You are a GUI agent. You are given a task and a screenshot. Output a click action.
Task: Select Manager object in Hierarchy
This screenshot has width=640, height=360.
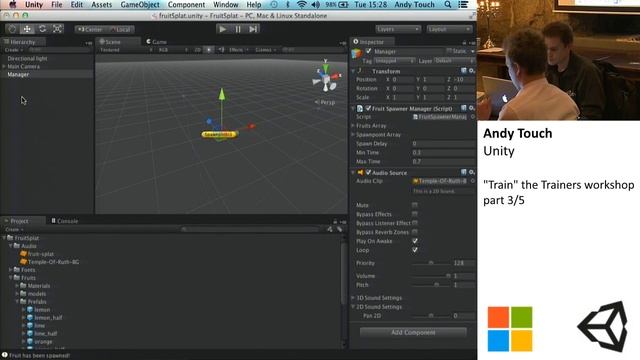tap(18, 74)
